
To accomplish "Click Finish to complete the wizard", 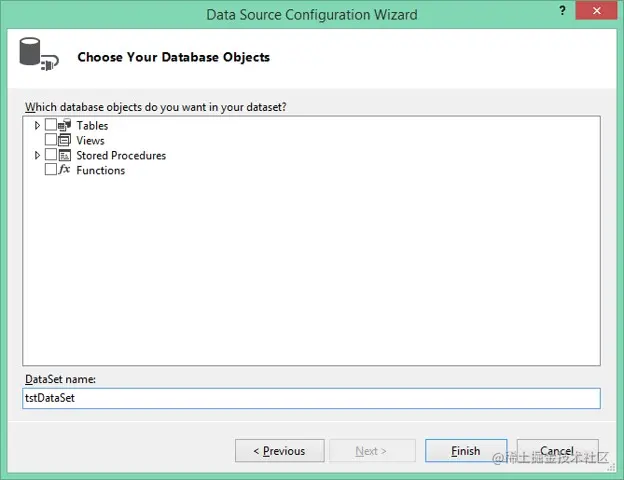I will pos(466,451).
